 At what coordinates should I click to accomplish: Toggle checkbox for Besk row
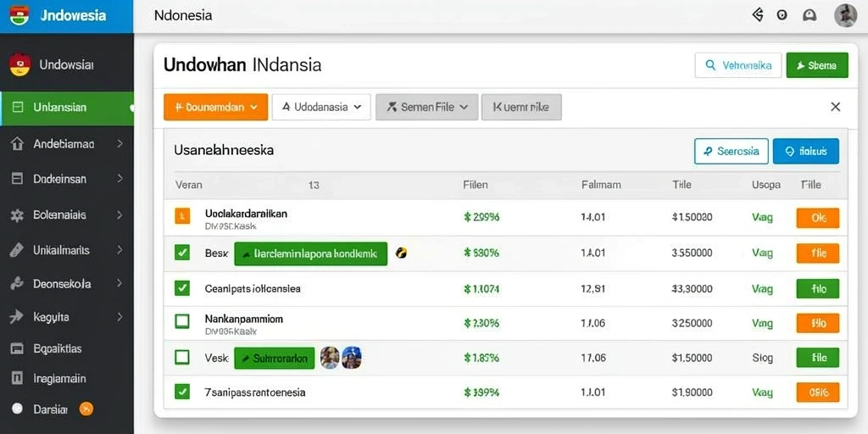pos(181,253)
